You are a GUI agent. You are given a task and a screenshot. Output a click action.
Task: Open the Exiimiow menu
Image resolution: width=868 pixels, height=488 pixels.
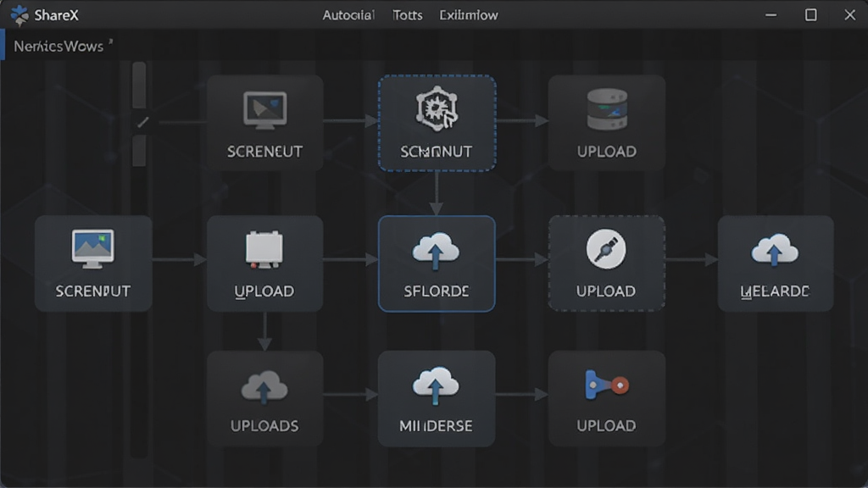click(468, 15)
